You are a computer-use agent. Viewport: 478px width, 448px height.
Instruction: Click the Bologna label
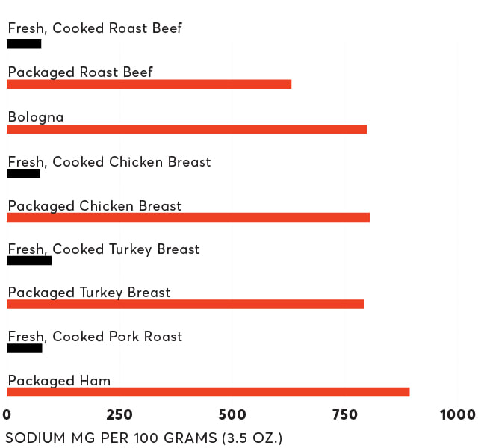click(36, 117)
